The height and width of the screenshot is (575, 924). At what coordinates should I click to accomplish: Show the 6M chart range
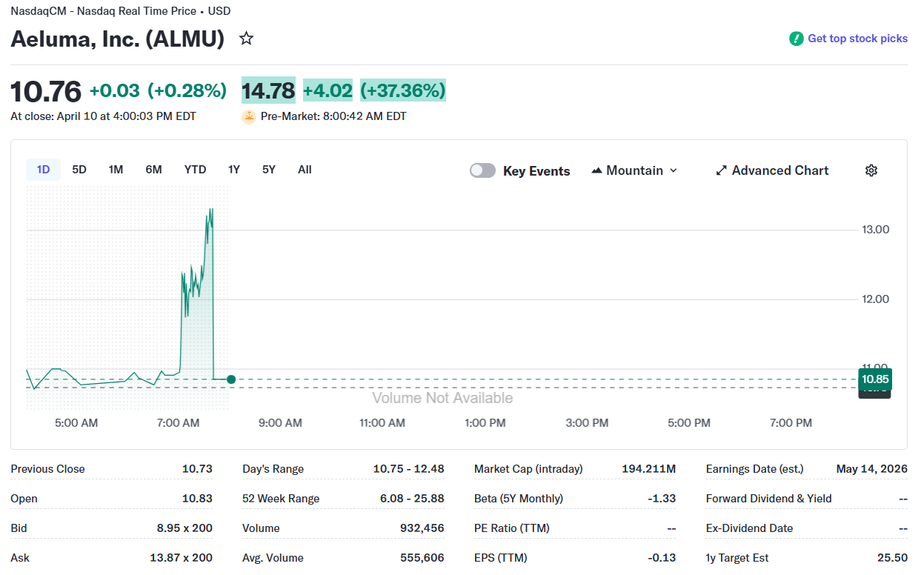(153, 170)
